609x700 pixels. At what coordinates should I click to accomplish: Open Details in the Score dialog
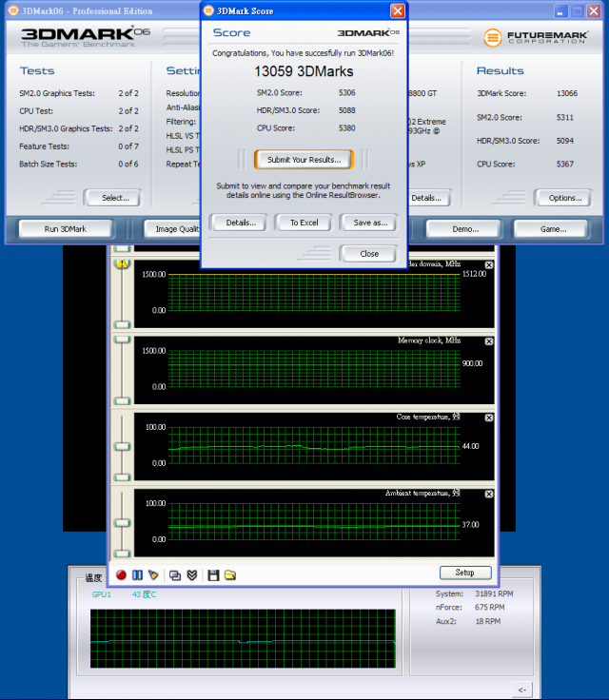(241, 223)
